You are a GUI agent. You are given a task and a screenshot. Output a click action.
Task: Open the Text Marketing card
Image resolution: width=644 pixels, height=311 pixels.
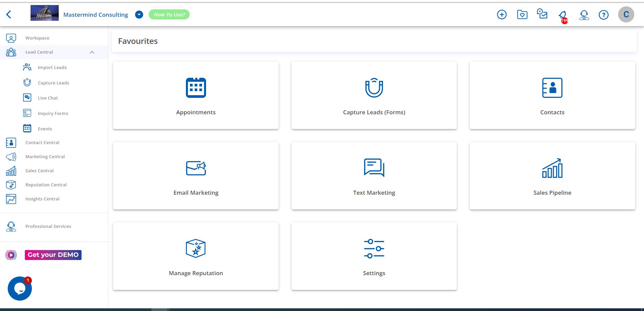[x=374, y=176]
